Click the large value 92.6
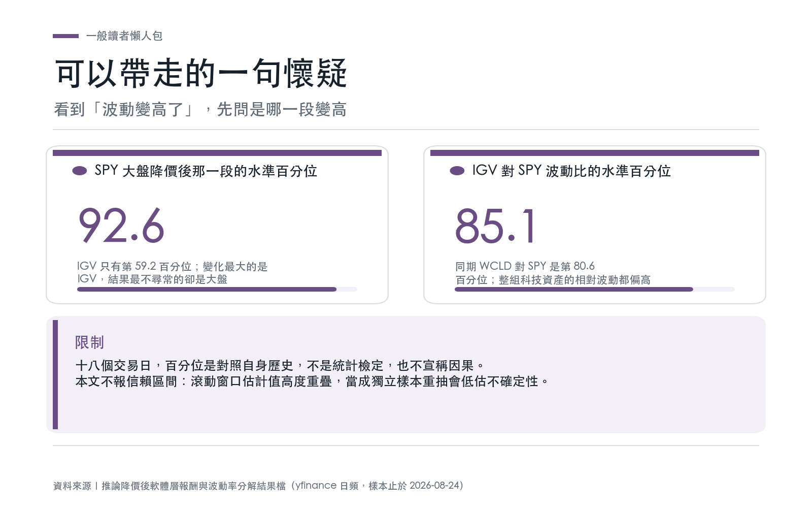 coord(121,226)
